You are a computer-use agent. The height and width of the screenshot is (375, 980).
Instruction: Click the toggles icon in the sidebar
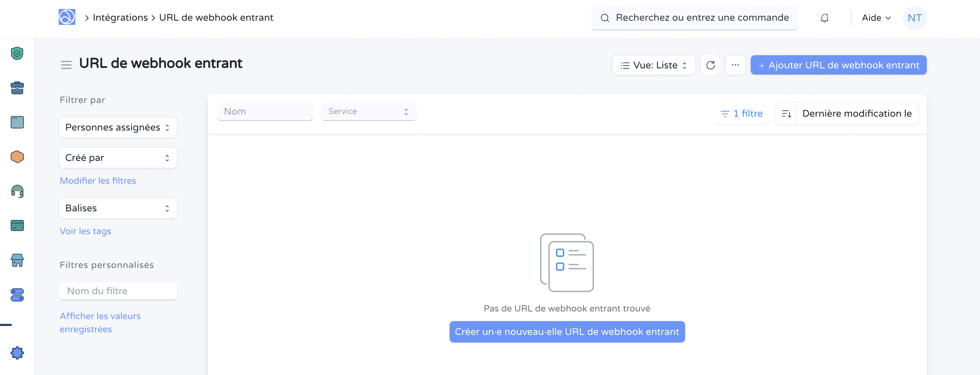[17, 295]
